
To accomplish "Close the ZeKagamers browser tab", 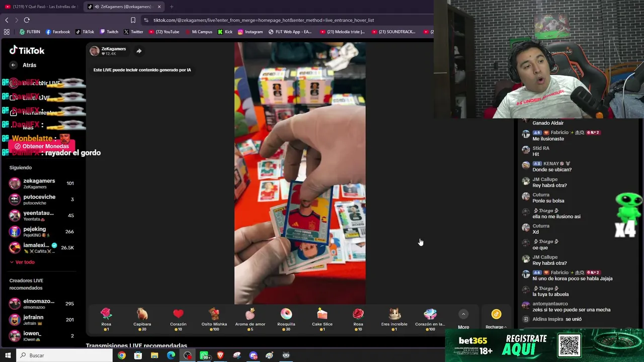I will (x=159, y=7).
